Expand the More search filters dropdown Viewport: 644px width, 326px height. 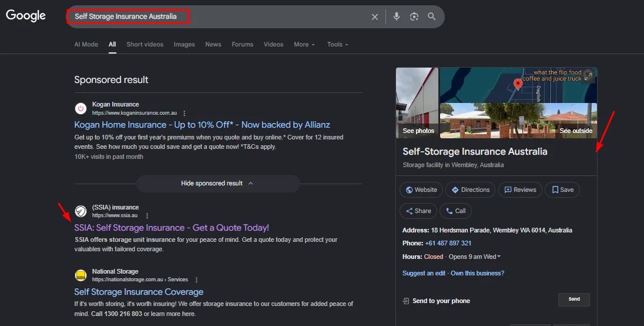point(304,45)
